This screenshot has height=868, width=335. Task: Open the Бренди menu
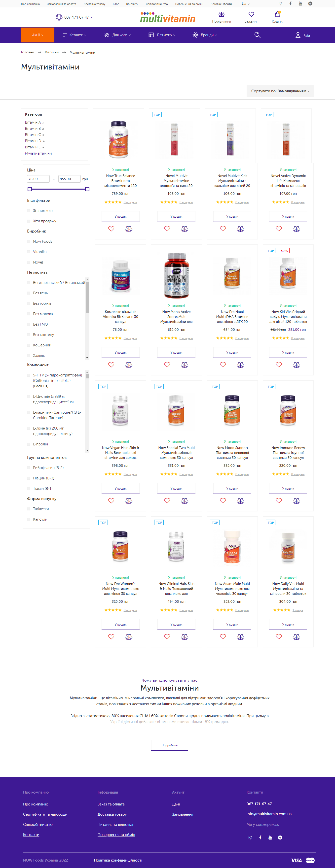point(205,35)
